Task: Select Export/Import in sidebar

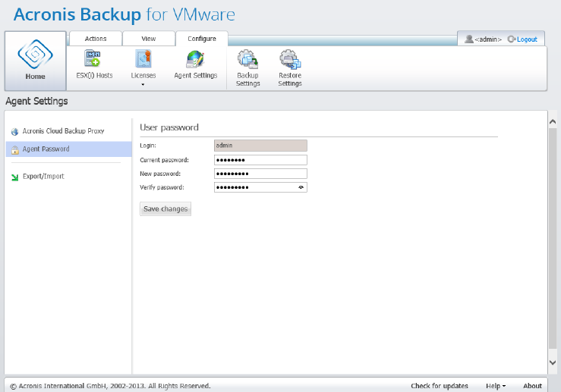Action: point(43,176)
